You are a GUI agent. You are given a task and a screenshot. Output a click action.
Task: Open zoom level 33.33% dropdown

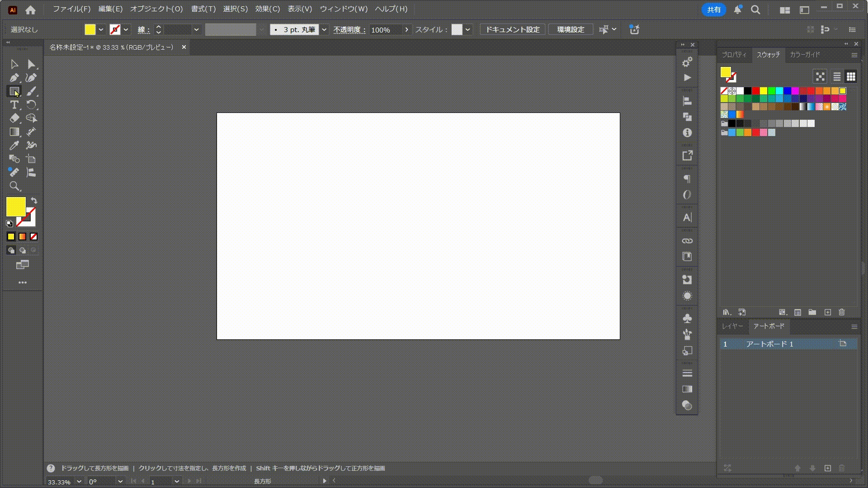click(x=79, y=482)
